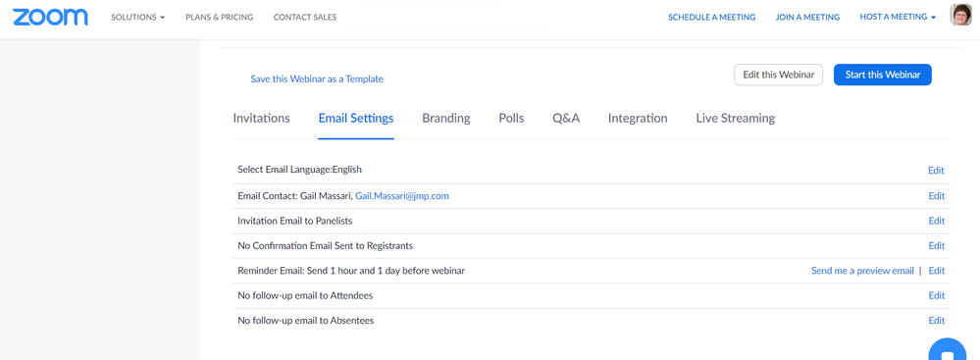This screenshot has width=980, height=360.
Task: Click the Edit this Webinar button
Action: coord(778,75)
